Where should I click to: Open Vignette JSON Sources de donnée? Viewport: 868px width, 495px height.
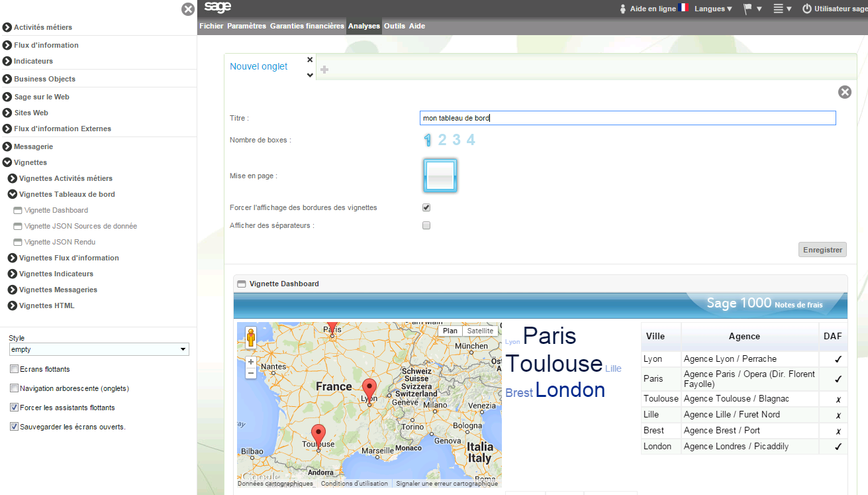(81, 226)
